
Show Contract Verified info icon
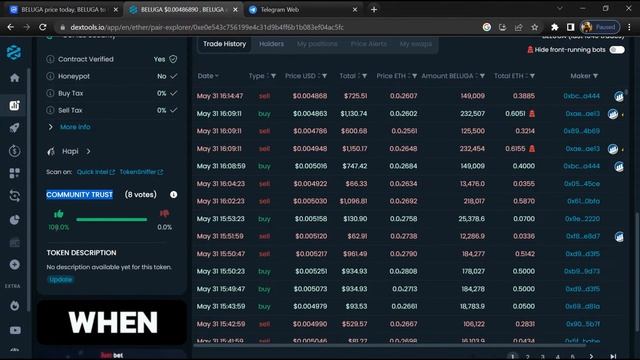pyautogui.click(x=50, y=59)
